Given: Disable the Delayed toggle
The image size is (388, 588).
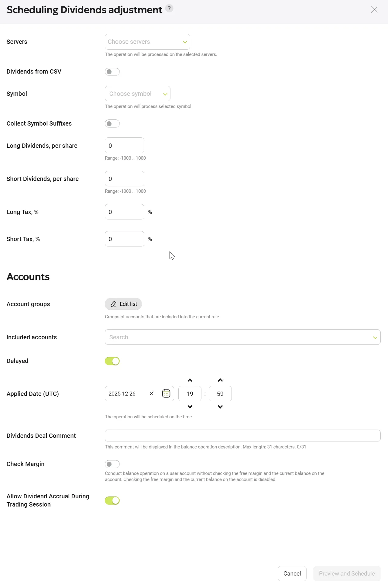Looking at the screenshot, I should pos(112,361).
